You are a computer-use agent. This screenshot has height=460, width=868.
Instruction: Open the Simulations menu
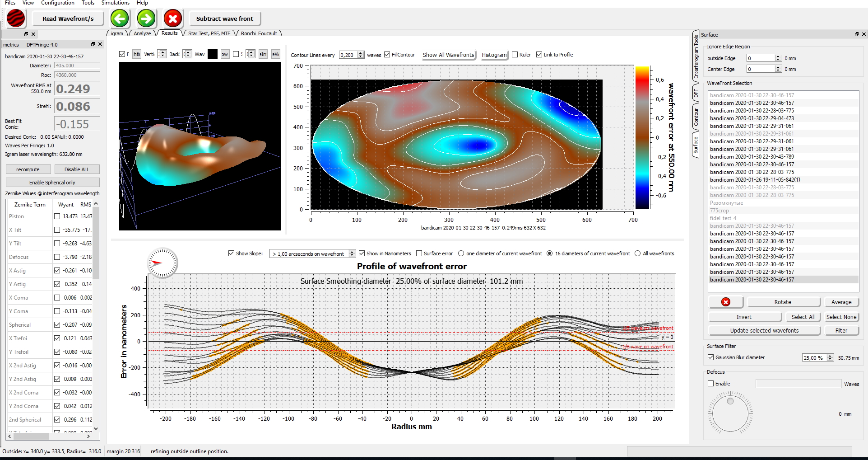[x=115, y=3]
